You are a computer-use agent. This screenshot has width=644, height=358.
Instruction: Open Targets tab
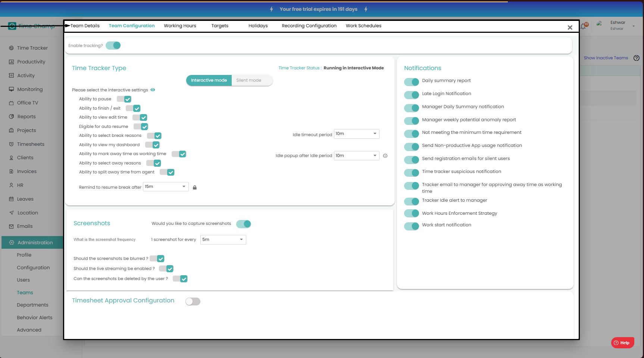(220, 26)
